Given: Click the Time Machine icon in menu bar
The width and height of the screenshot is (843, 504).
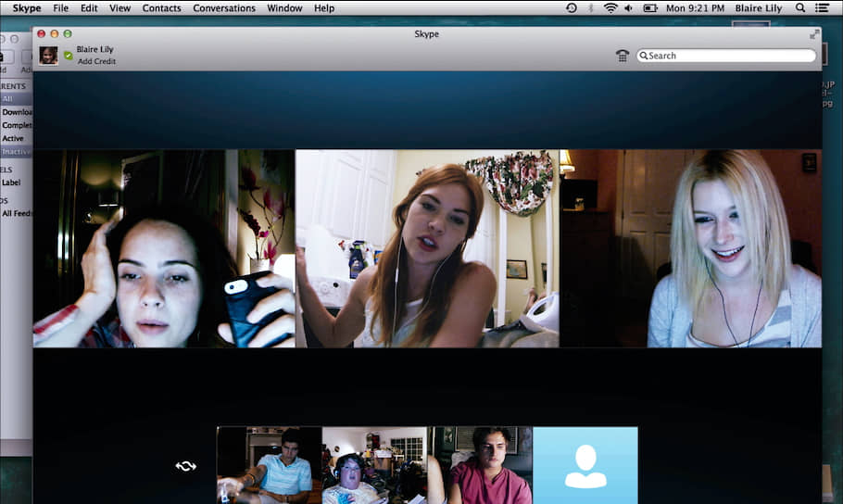Looking at the screenshot, I should pyautogui.click(x=572, y=8).
